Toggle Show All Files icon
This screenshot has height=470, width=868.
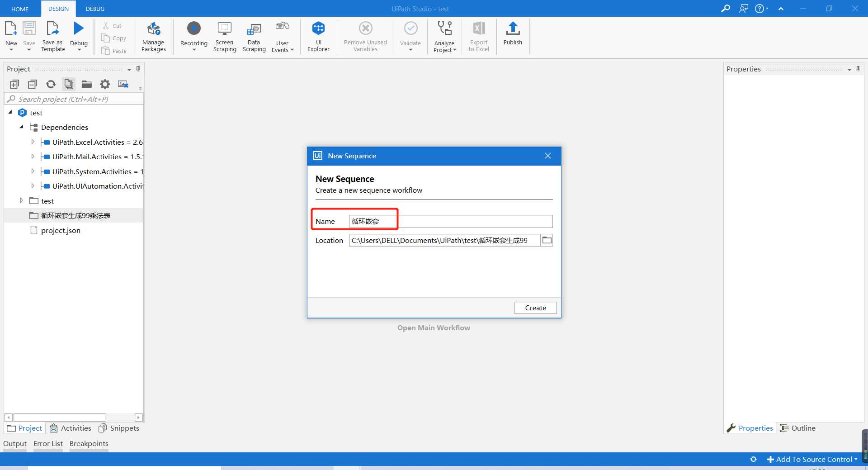tap(69, 84)
